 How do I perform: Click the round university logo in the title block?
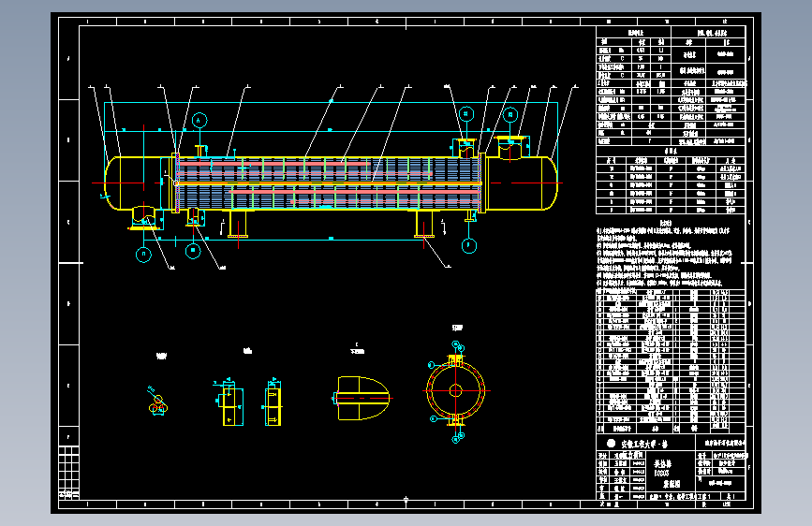pyautogui.click(x=611, y=444)
